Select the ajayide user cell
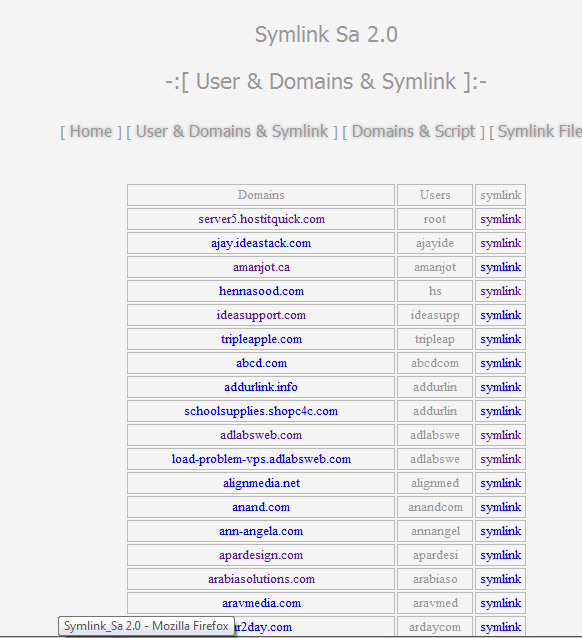 pos(435,243)
